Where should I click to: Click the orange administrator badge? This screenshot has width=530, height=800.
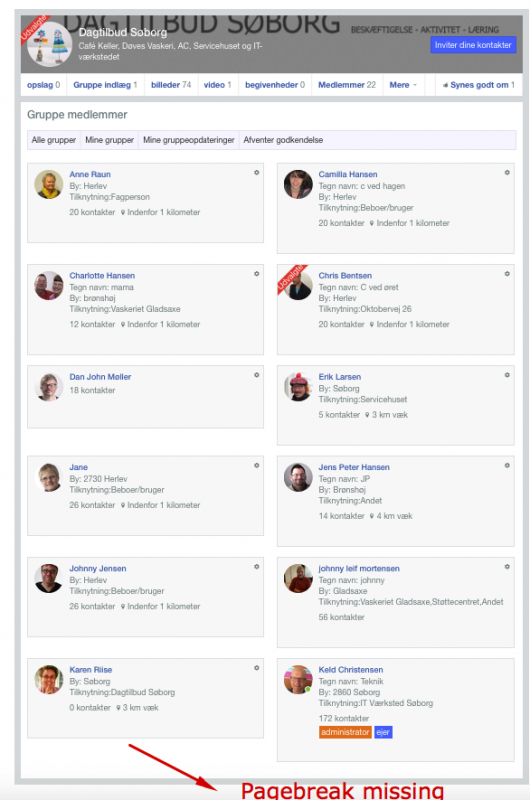pos(345,732)
